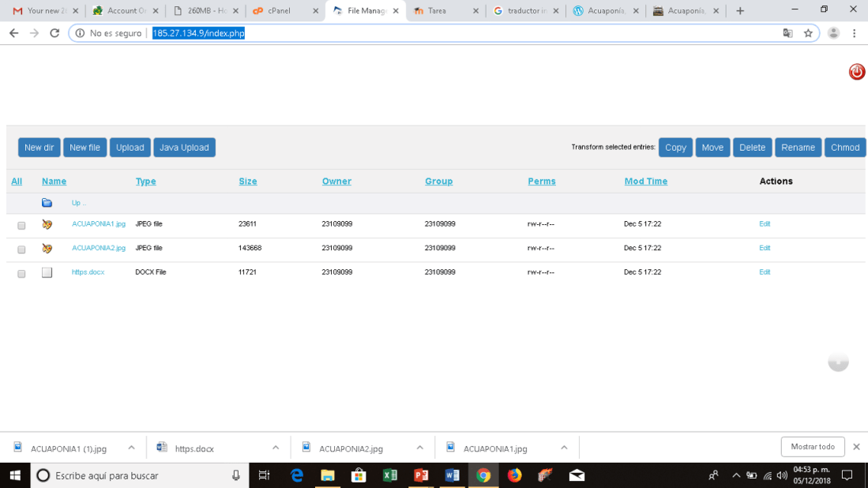Open Excel from the Windows taskbar
This screenshot has height=488, width=868.
[389, 475]
